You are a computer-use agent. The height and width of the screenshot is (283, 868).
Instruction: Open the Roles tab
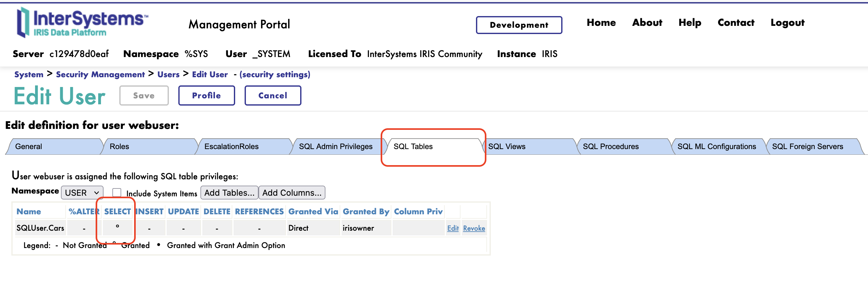119,147
